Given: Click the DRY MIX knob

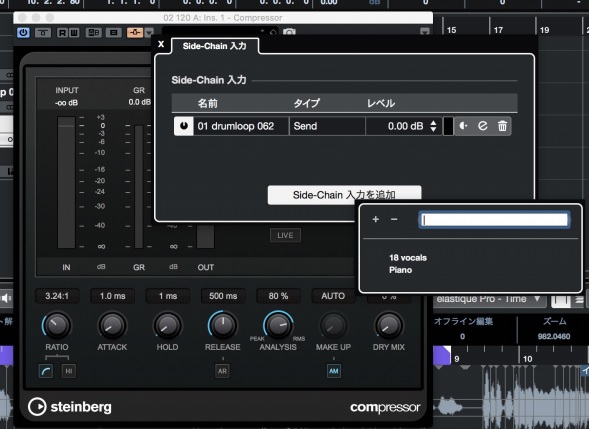Looking at the screenshot, I should (x=388, y=325).
